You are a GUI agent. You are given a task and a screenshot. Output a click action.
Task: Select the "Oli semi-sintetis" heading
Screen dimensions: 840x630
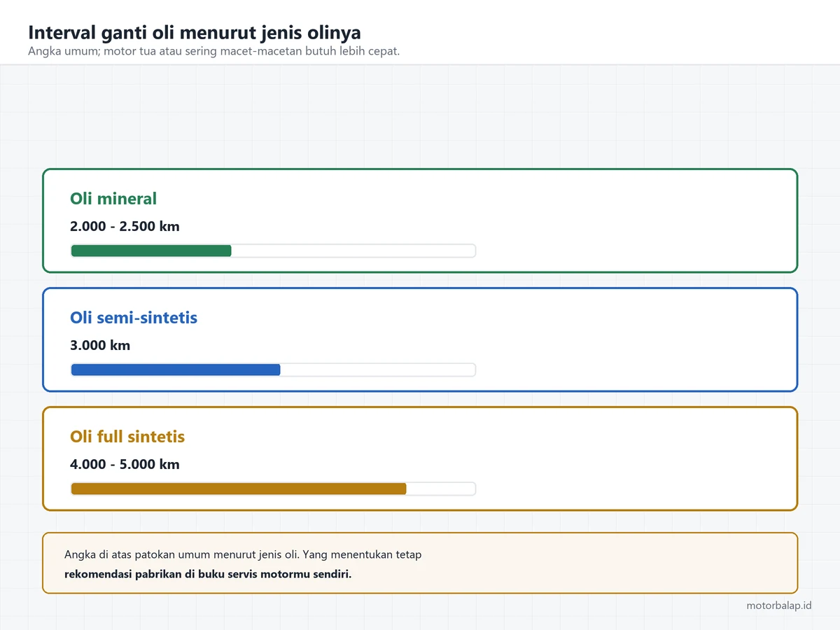[134, 318]
